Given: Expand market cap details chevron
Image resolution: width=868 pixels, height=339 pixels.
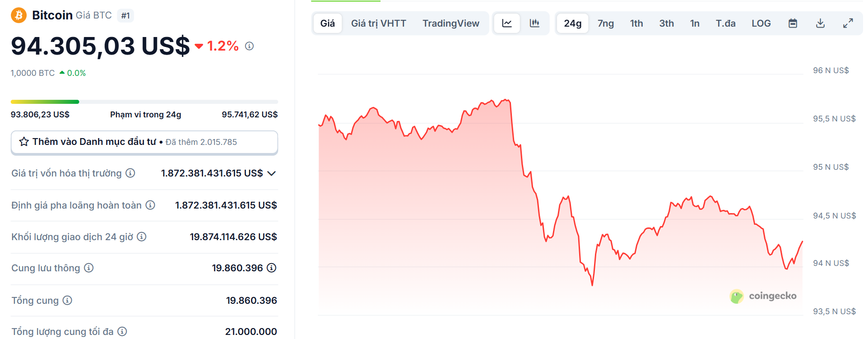Looking at the screenshot, I should [x=271, y=173].
